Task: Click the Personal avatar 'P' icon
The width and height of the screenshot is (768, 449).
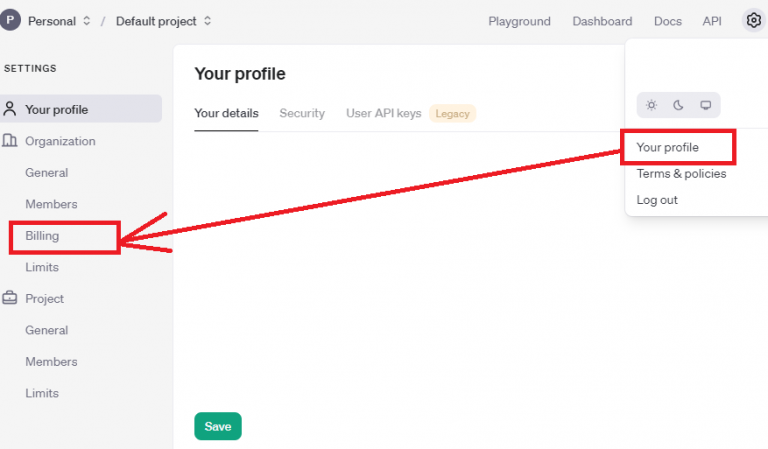Action: pos(10,21)
